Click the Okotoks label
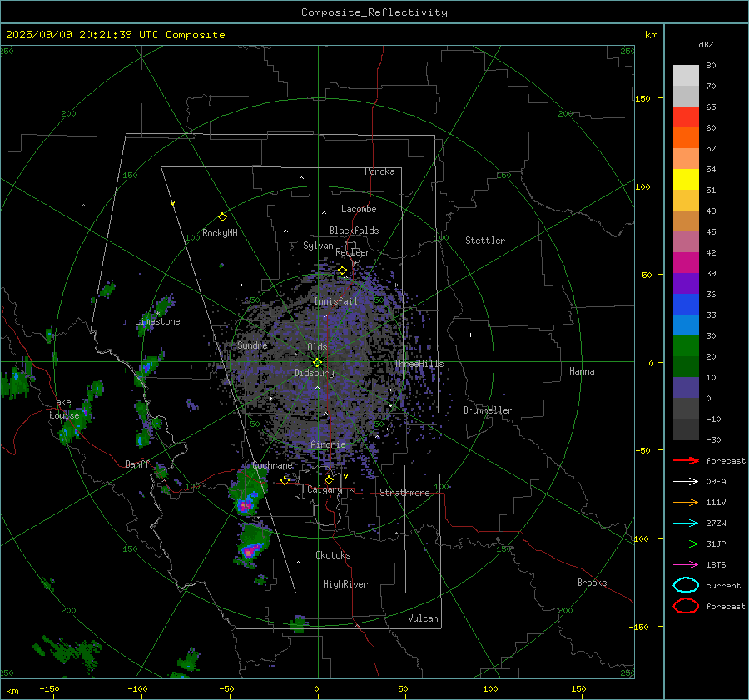The height and width of the screenshot is (700, 749). pos(333,555)
